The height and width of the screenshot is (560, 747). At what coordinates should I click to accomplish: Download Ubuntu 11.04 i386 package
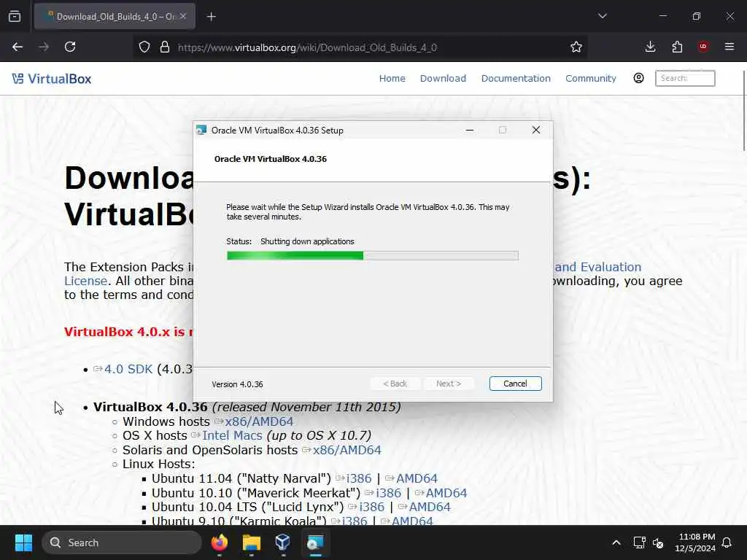click(359, 478)
